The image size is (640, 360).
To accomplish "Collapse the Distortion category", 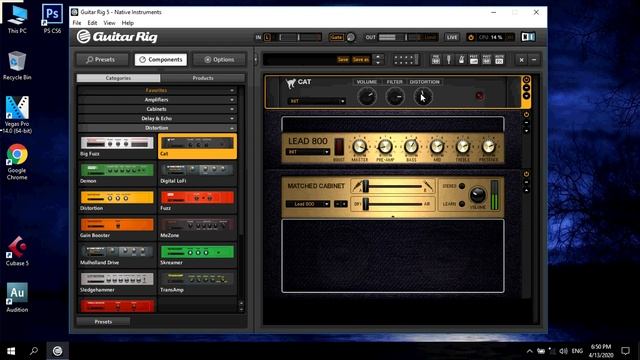I will (x=157, y=128).
